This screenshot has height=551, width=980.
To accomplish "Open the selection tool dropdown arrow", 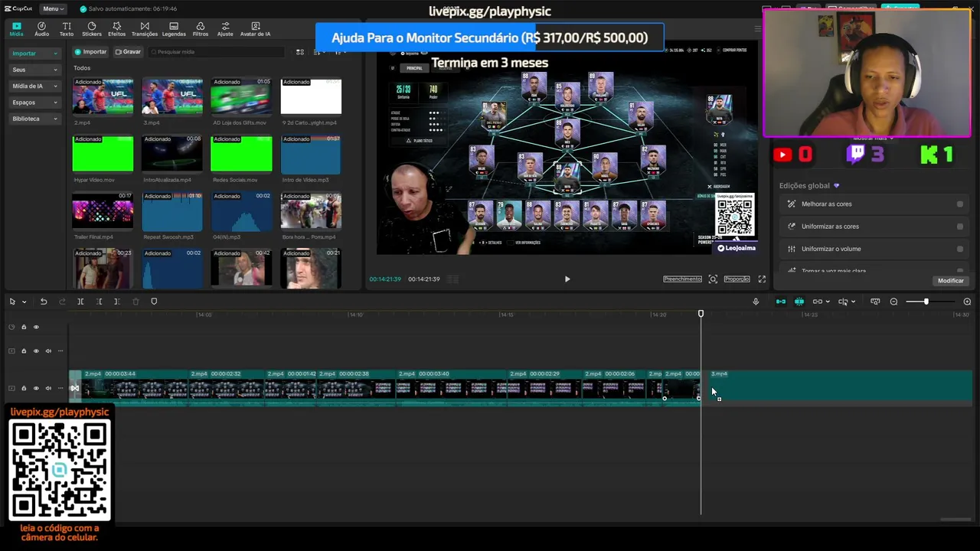I will pyautogui.click(x=24, y=302).
